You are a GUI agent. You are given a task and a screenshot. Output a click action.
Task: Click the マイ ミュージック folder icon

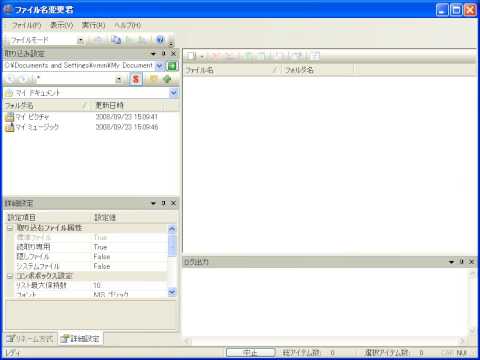pyautogui.click(x=10, y=127)
